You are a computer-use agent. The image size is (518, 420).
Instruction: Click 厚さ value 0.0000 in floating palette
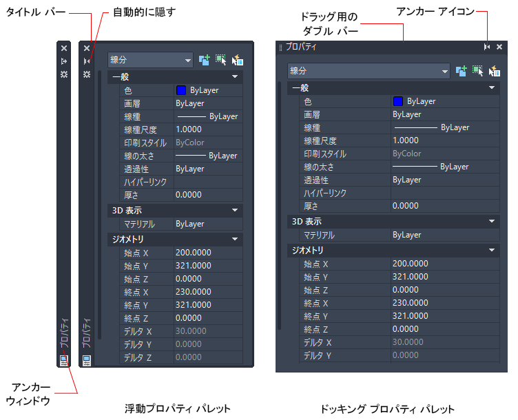pos(209,195)
